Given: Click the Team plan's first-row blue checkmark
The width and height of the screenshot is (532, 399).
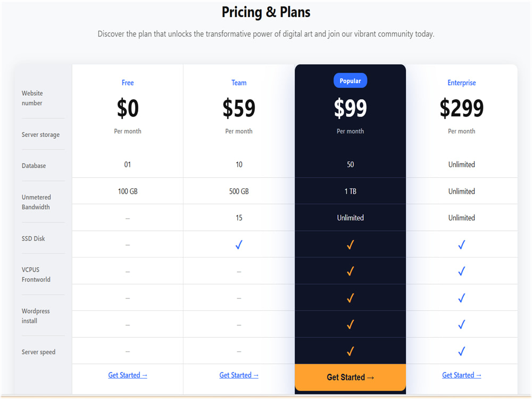Looking at the screenshot, I should [x=239, y=245].
